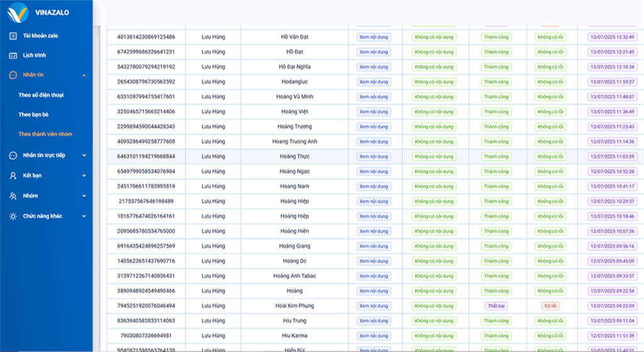Expand the Chức năng khác chevron
This screenshot has height=352, width=644.
coord(84,216)
